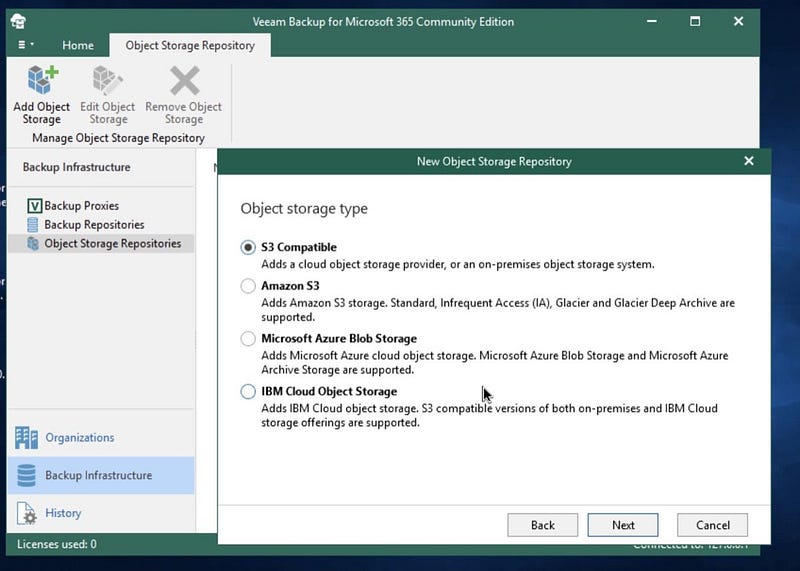Open the Organizations view
This screenshot has width=800, height=571.
[x=80, y=438]
